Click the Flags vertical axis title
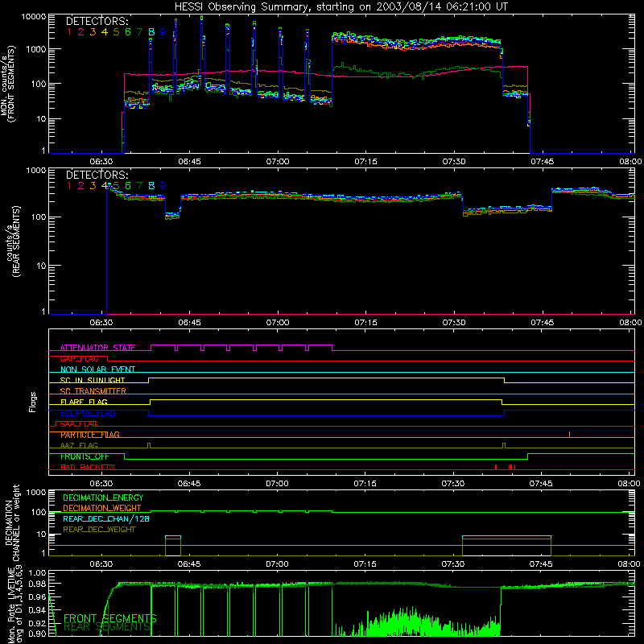 (33, 402)
